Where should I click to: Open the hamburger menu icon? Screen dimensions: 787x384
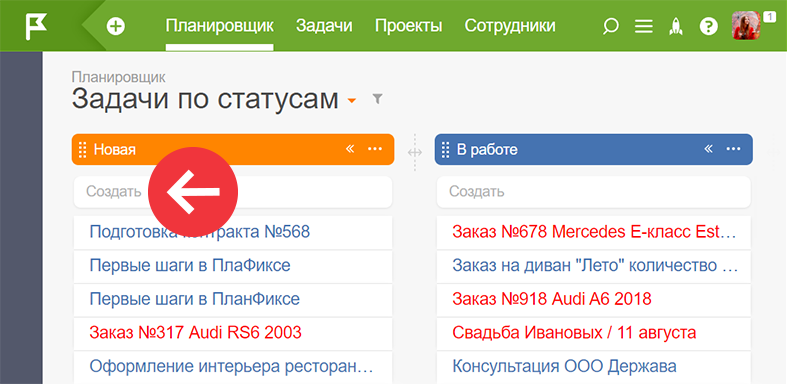click(x=643, y=26)
